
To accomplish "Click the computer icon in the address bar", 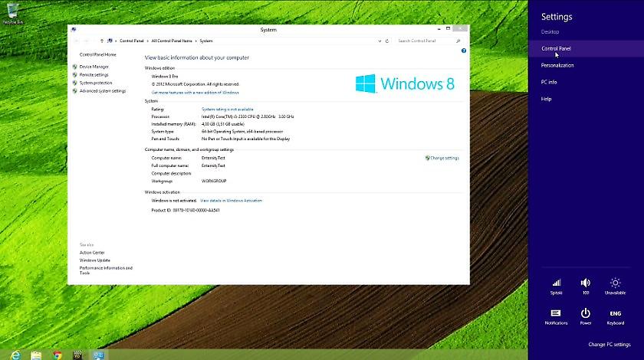I will point(110,41).
